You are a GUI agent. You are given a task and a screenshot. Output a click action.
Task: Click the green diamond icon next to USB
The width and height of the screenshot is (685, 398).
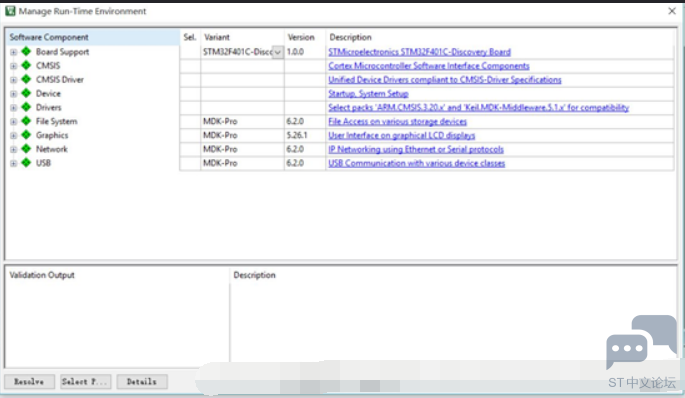[x=26, y=163]
